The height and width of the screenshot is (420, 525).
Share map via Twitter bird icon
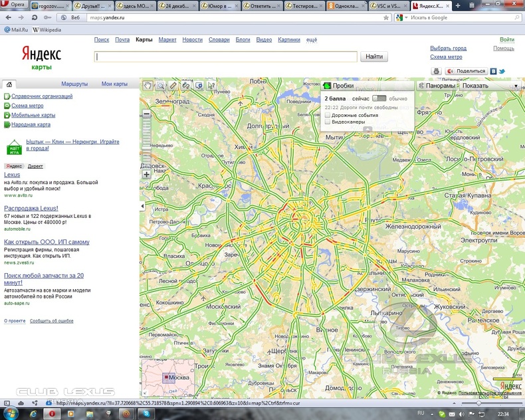[x=502, y=71]
